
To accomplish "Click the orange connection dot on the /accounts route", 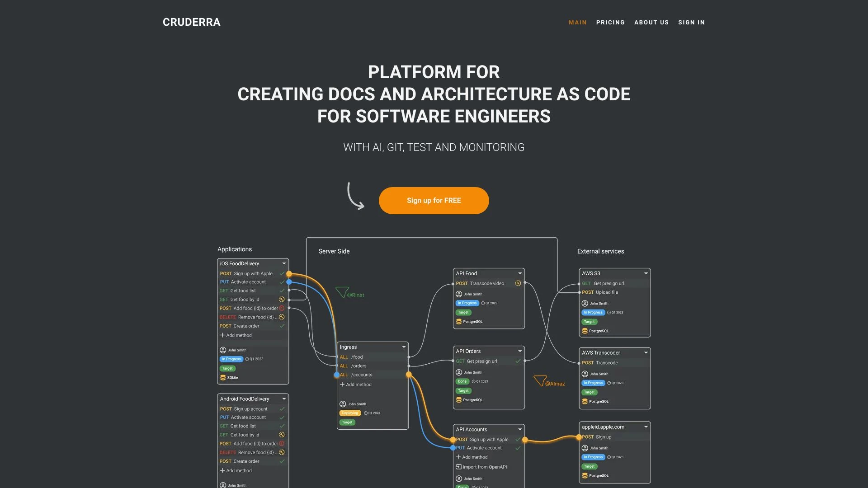I will [409, 375].
